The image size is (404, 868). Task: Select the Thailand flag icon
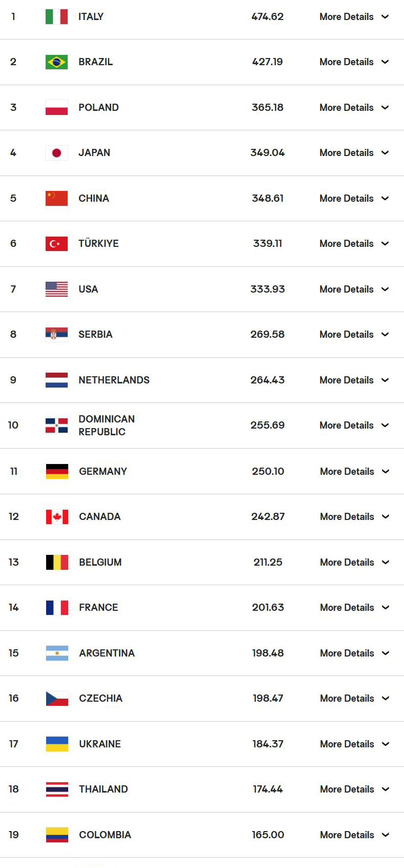[57, 789]
